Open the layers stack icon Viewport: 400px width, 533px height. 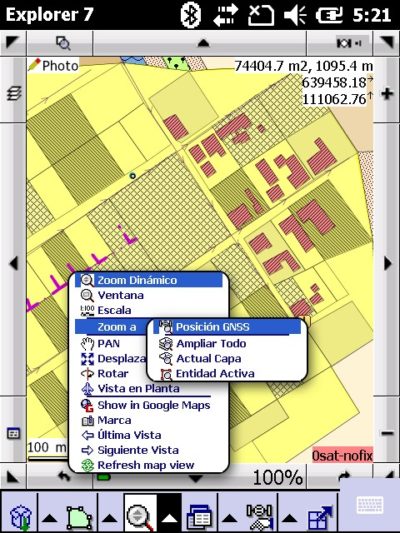[14, 93]
